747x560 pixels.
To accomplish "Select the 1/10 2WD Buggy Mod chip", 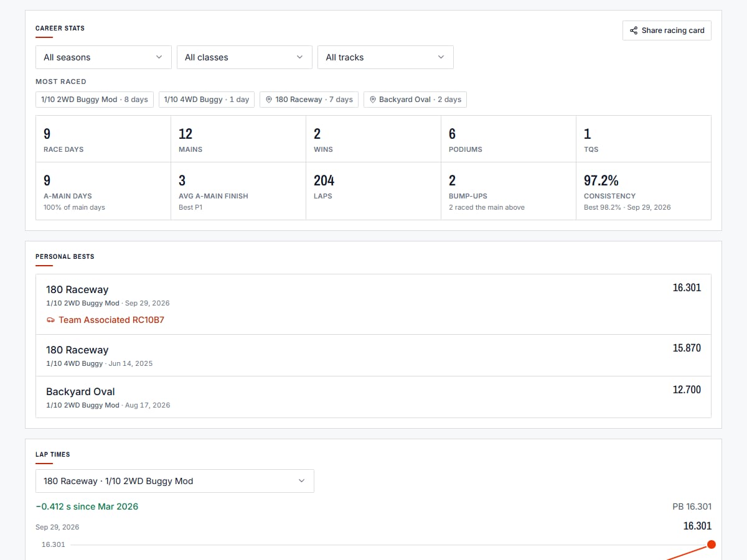I will [95, 100].
